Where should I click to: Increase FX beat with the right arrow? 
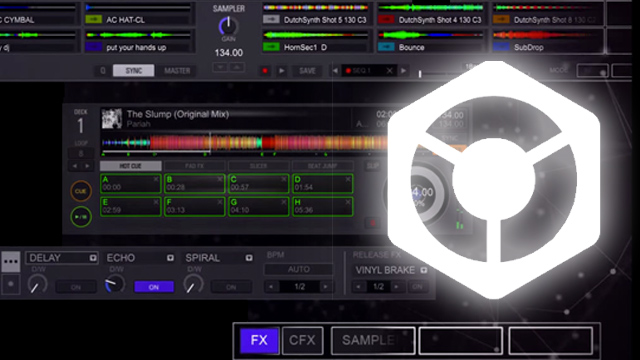[x=325, y=287]
